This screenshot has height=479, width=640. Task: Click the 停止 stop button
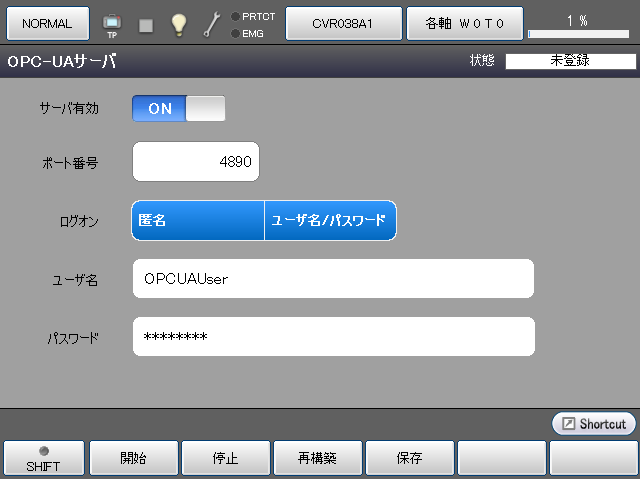click(225, 459)
